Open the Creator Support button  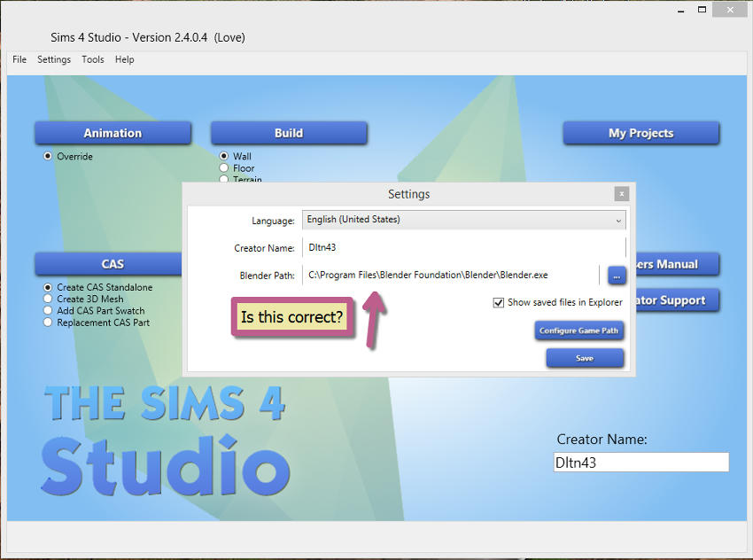pyautogui.click(x=677, y=300)
